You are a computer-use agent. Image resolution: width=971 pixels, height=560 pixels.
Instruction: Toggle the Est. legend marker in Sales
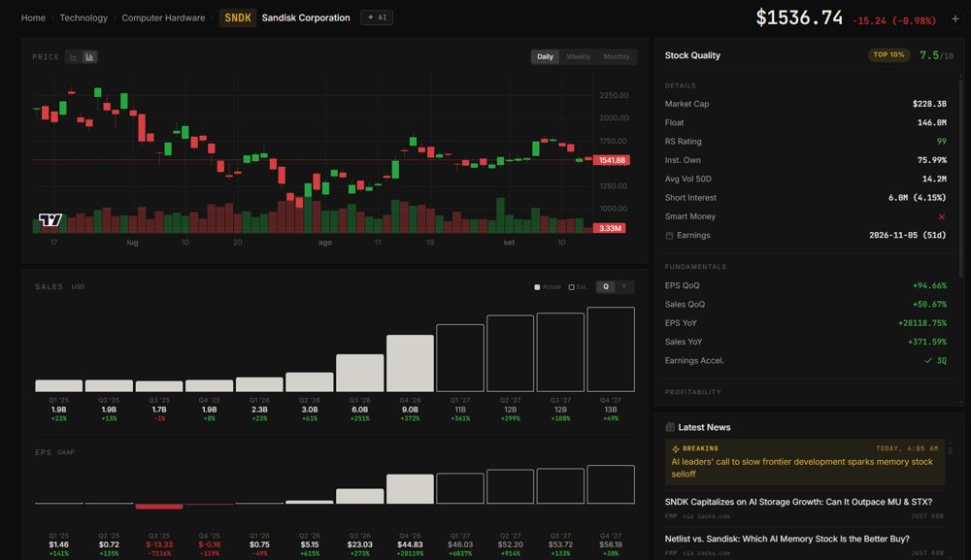click(571, 287)
